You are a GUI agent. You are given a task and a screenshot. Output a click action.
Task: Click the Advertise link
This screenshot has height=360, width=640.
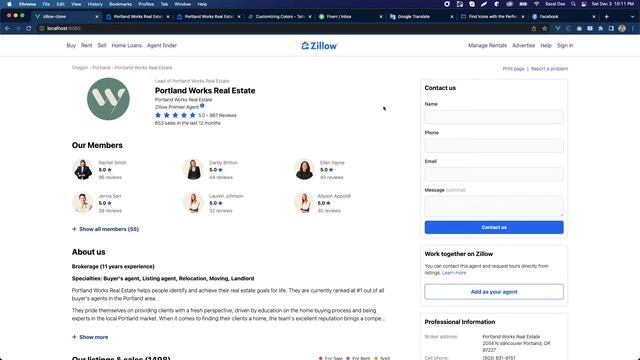[x=524, y=46]
